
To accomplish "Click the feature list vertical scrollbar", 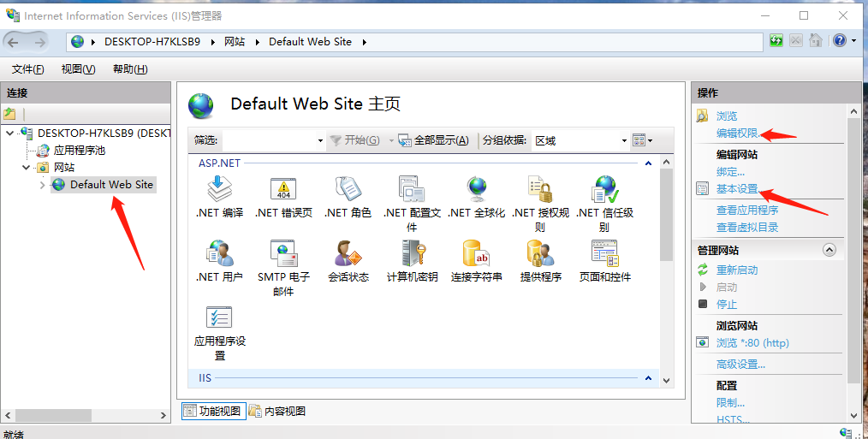I will [667, 215].
